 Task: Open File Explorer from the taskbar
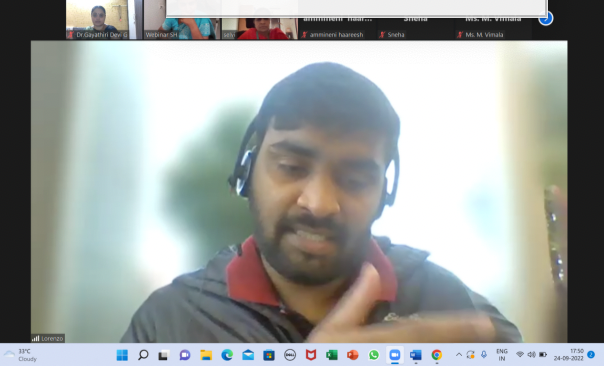pyautogui.click(x=206, y=355)
